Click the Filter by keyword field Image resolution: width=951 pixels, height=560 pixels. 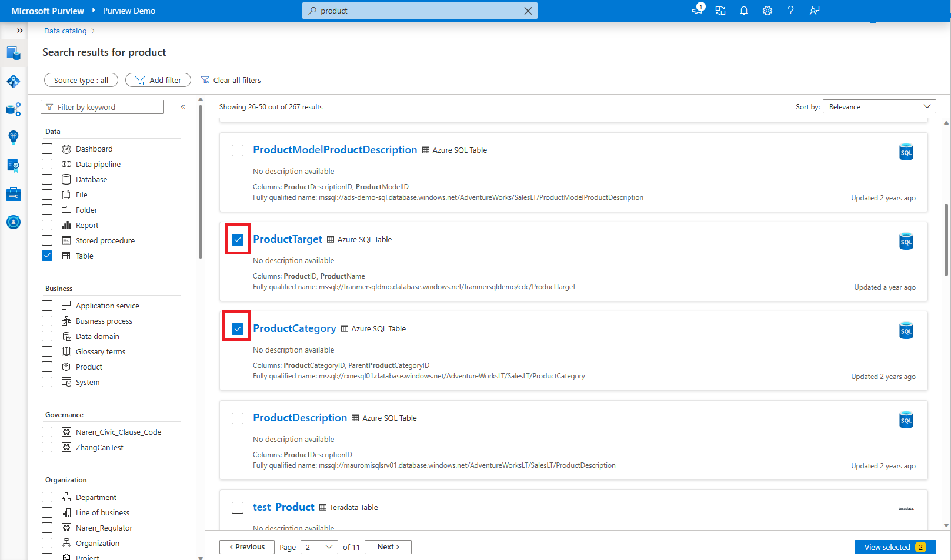[x=102, y=107]
